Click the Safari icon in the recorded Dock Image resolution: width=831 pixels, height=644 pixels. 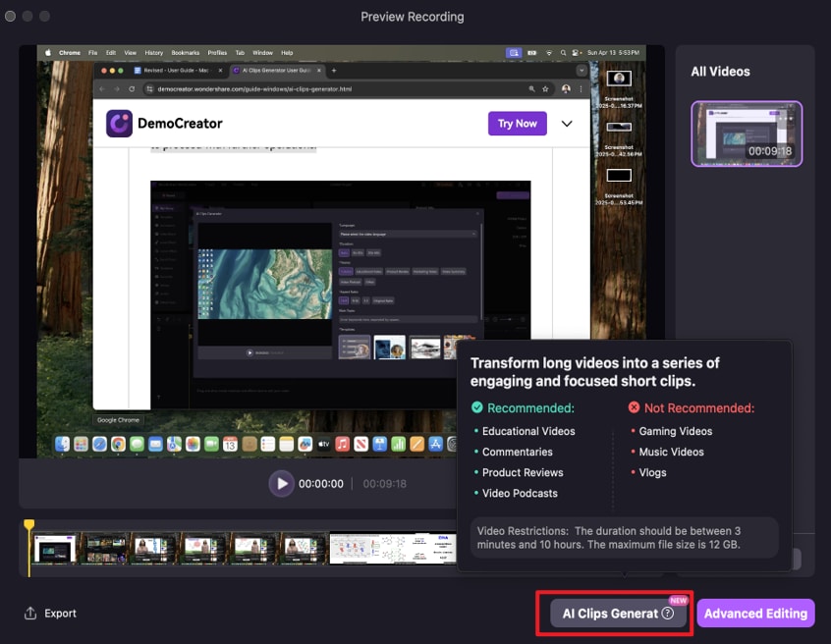[x=99, y=444]
